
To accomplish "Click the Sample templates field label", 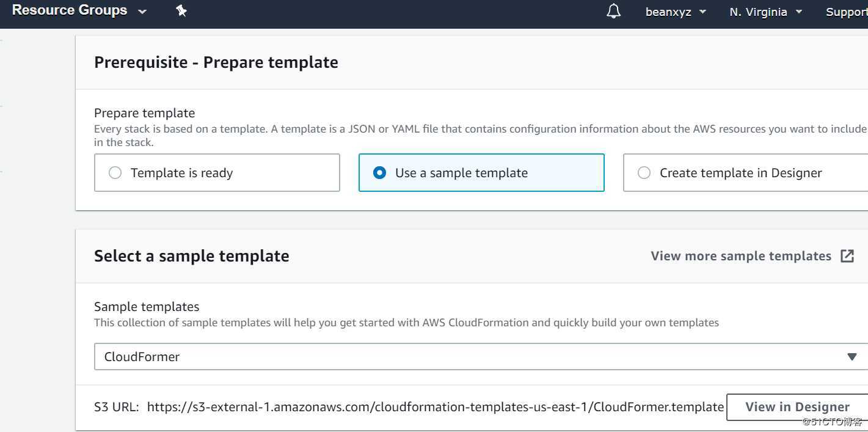I will coord(147,307).
